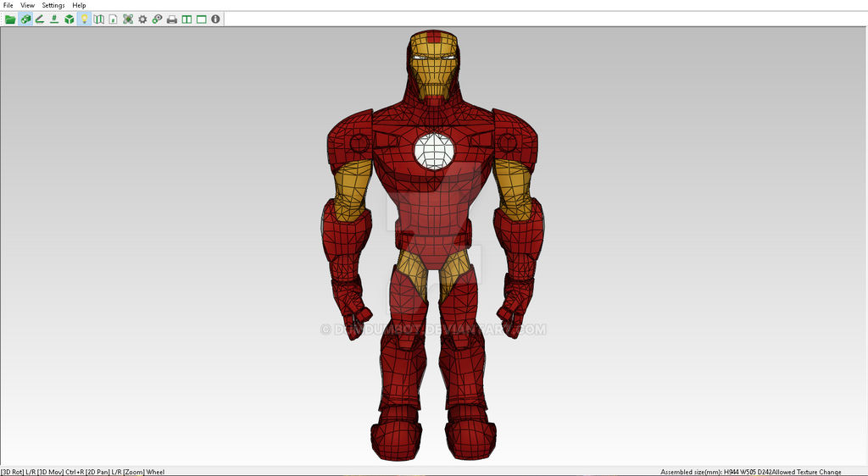The image size is (868, 476).
Task: Open the Help menu
Action: point(79,5)
